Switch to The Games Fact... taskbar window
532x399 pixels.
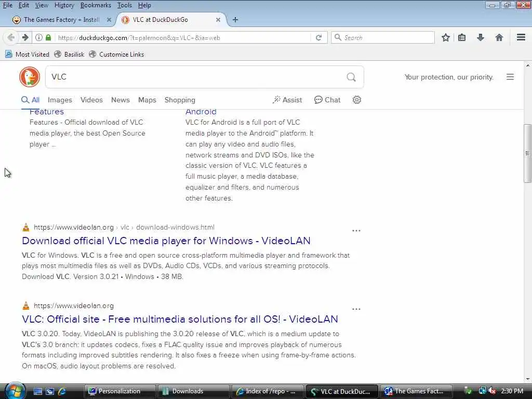click(x=416, y=391)
